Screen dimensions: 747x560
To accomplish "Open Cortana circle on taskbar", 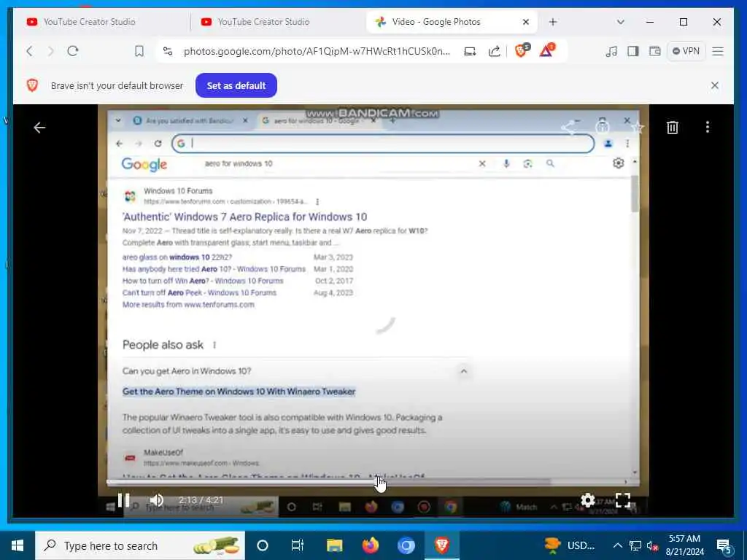I will [263, 545].
